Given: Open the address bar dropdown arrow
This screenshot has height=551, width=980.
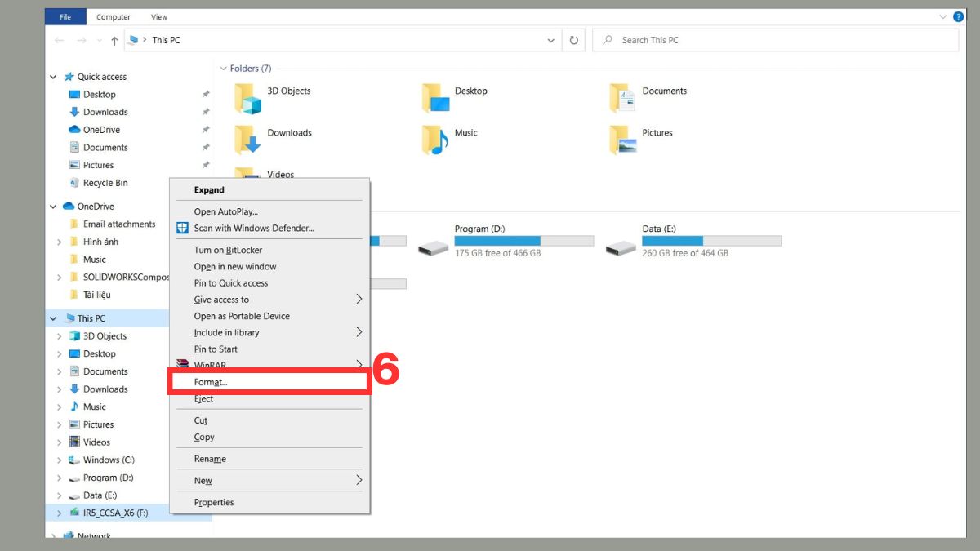Looking at the screenshot, I should coord(550,39).
